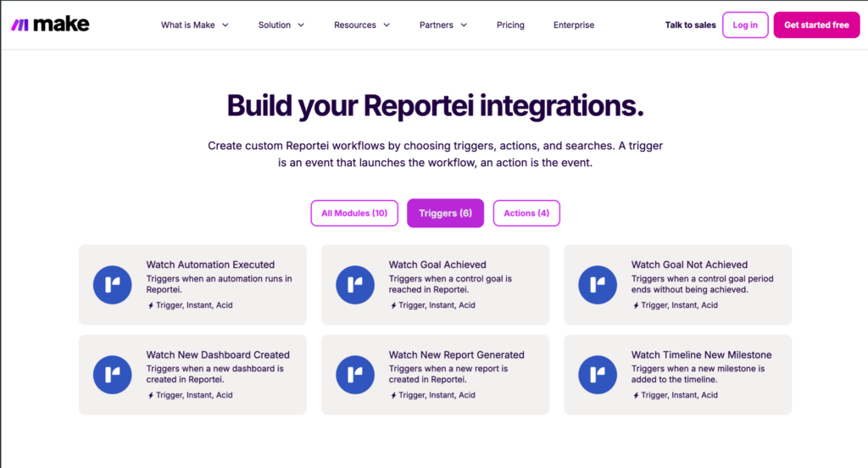Screen dimensions: 868x468
Task: Click the lightning bolt under Watch Automation Executed
Action: 151,305
